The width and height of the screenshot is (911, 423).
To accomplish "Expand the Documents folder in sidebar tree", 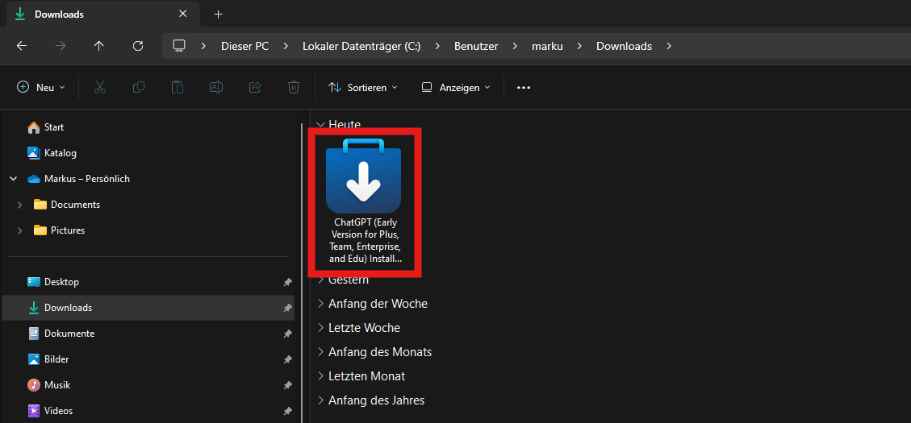I will tap(20, 205).
